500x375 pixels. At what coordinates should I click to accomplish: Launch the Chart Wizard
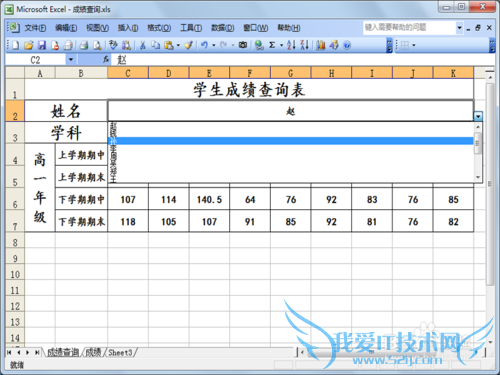321,45
